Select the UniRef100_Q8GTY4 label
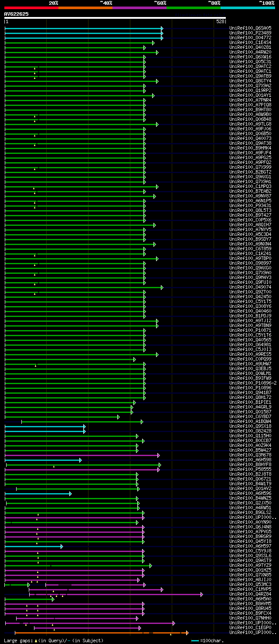The height and width of the screenshot is (644, 279). 250,81
